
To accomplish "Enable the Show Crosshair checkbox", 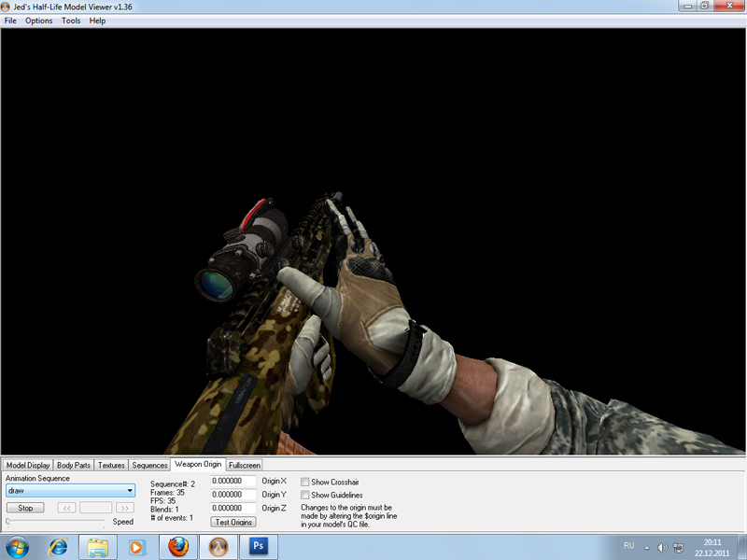I will [305, 482].
